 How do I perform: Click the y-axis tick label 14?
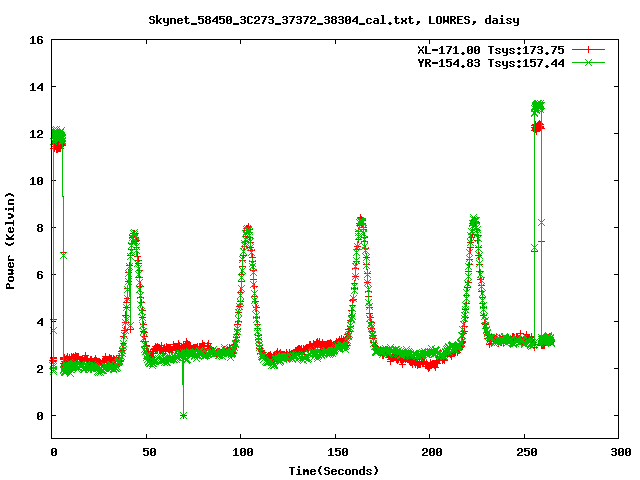36,87
